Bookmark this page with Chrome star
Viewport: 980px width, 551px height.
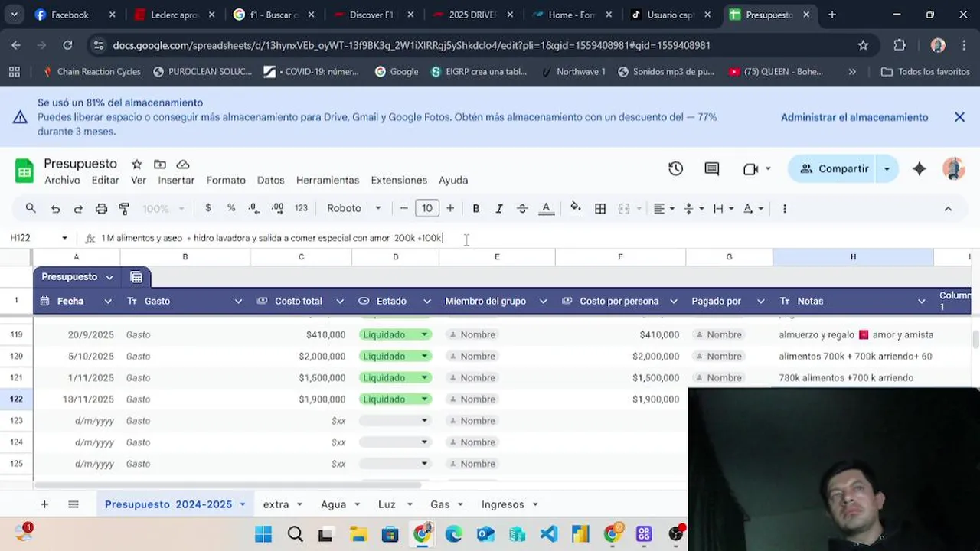point(863,45)
